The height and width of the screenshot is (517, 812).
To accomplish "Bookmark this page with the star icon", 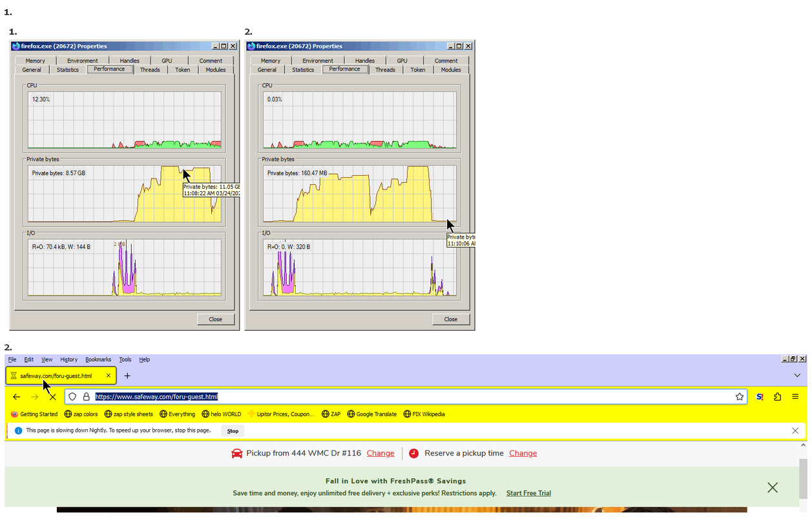I will [x=740, y=397].
